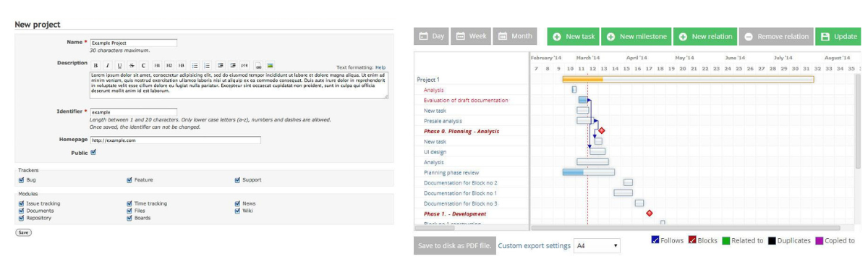This screenshot has width=868, height=275.
Task: Add a New task to Gantt
Action: click(x=573, y=36)
